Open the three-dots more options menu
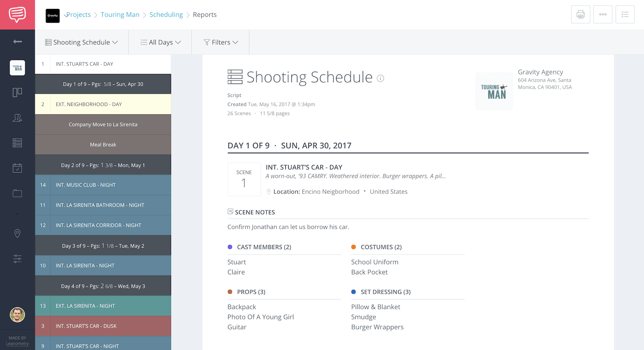Image resolution: width=644 pixels, height=350 pixels. [x=603, y=14]
